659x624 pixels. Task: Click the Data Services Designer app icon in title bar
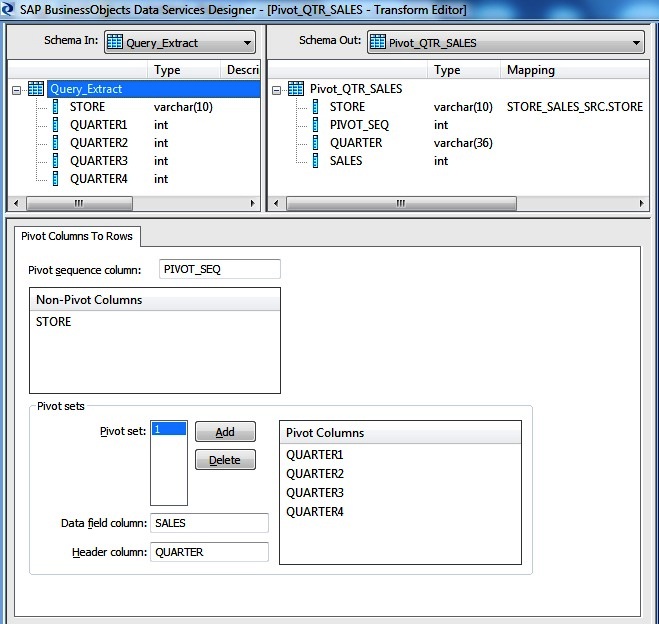pyautogui.click(x=7, y=9)
